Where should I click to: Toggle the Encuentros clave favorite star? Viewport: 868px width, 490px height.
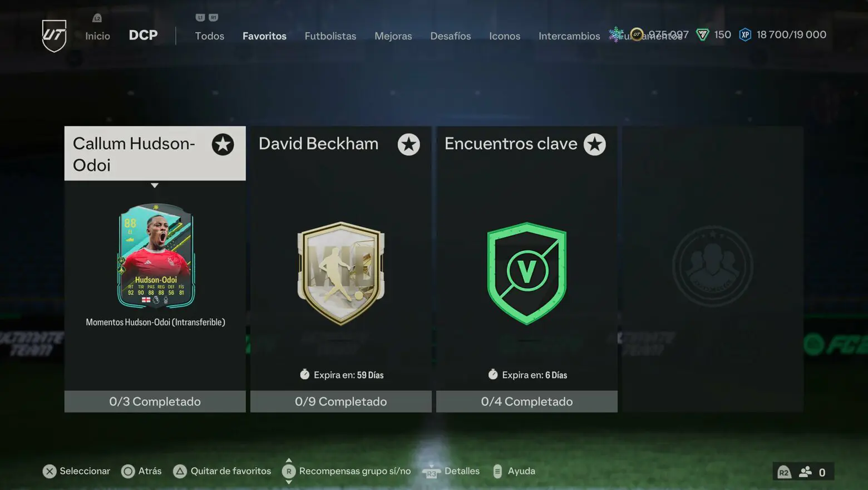[x=594, y=144]
